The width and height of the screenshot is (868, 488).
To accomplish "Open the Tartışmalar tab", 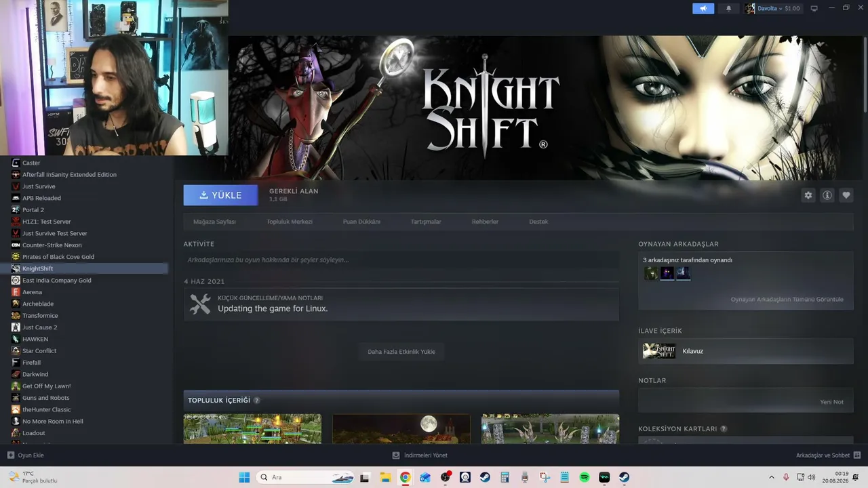I will click(426, 222).
